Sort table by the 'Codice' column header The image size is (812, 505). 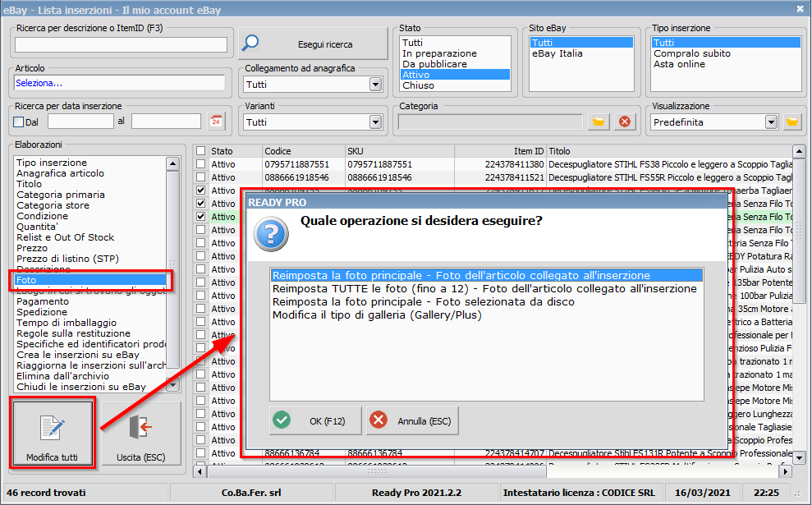coord(304,151)
